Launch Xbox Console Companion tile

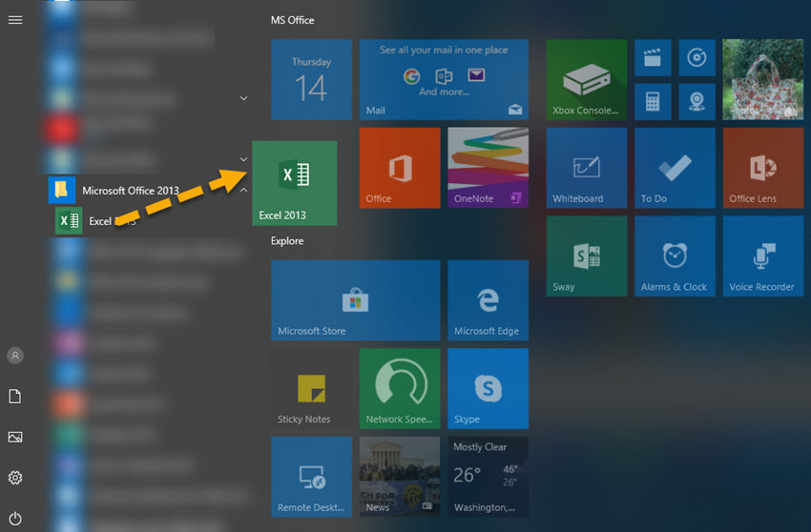coord(587,80)
